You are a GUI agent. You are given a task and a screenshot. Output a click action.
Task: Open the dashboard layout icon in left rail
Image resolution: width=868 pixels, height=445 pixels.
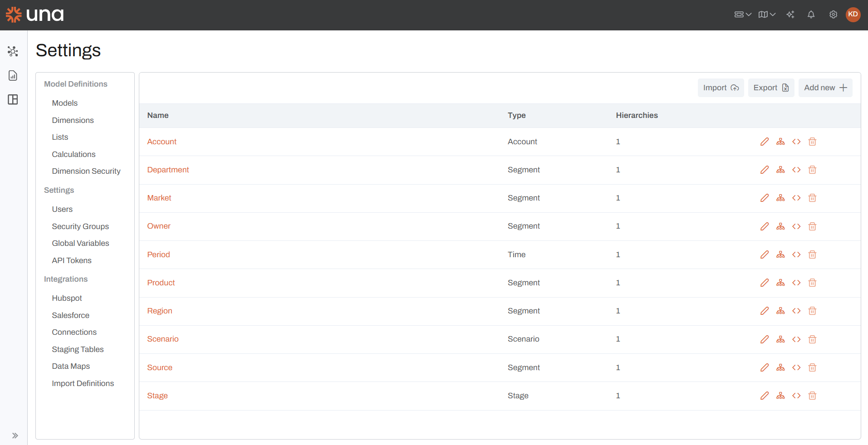(13, 99)
